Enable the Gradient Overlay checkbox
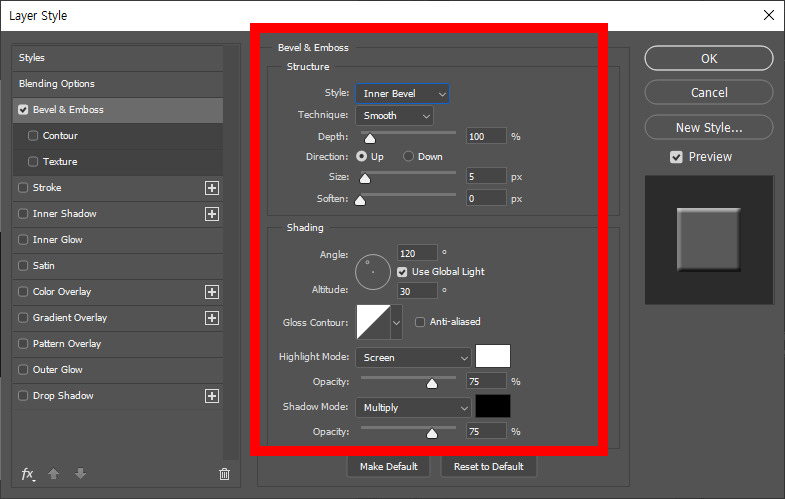 (23, 318)
